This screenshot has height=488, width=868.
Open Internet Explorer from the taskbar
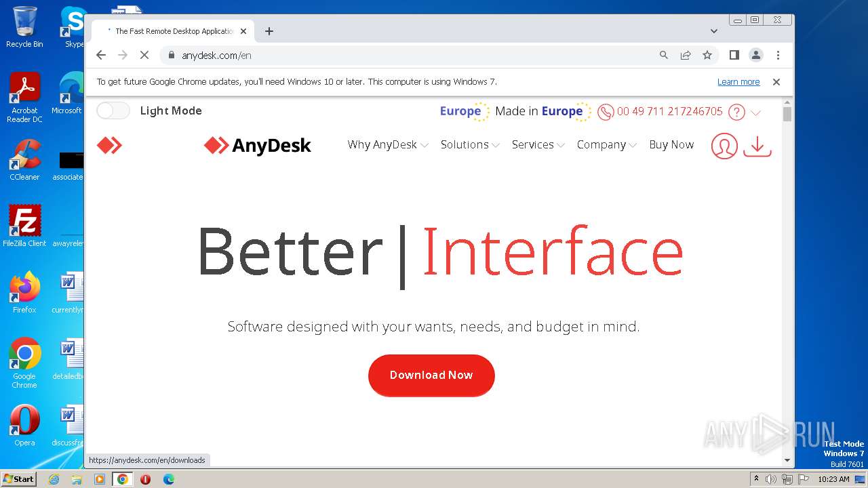(x=54, y=479)
